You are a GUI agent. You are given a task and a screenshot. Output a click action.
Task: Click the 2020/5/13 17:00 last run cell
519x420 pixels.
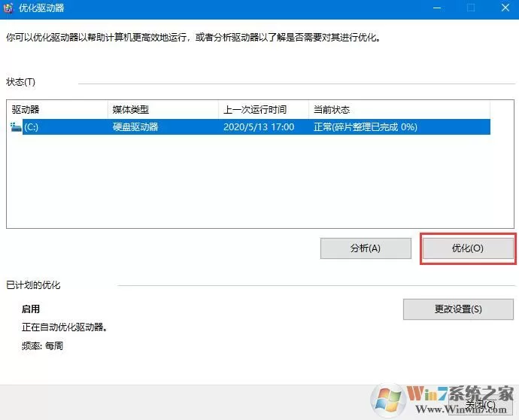[x=259, y=127]
